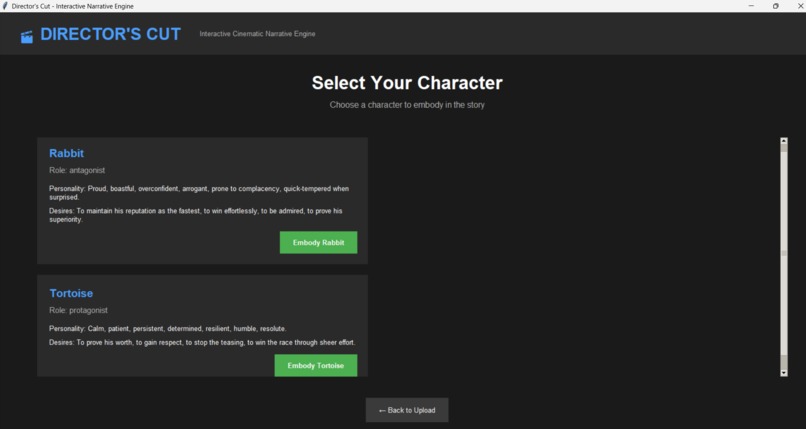
Task: Click the clapperboard logo icon
Action: point(27,36)
